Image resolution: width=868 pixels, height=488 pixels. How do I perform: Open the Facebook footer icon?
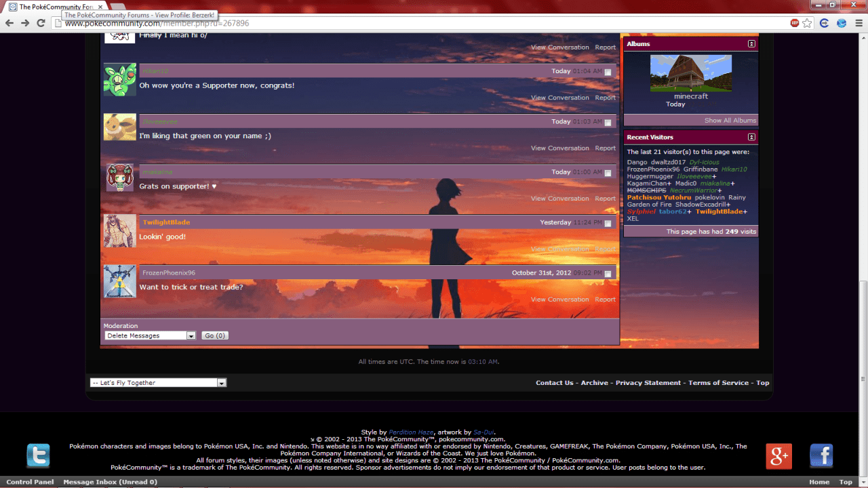(x=821, y=456)
